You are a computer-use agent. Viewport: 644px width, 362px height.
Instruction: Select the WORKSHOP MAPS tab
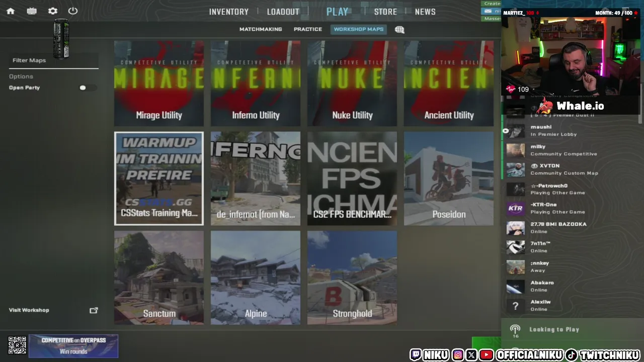(359, 29)
